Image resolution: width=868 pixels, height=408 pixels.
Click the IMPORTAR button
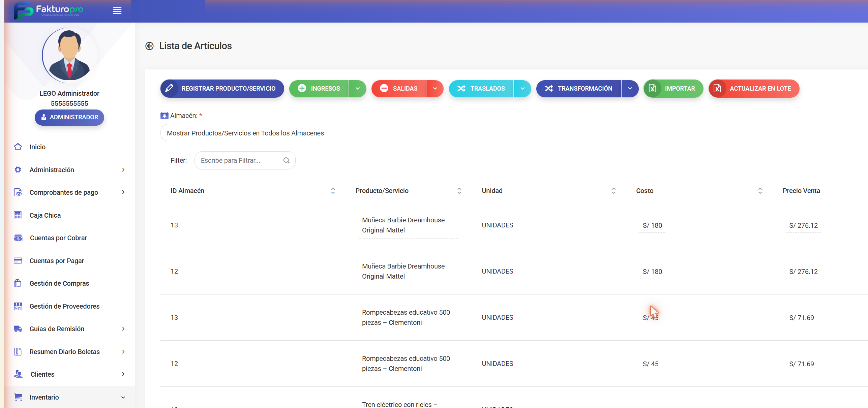click(674, 89)
